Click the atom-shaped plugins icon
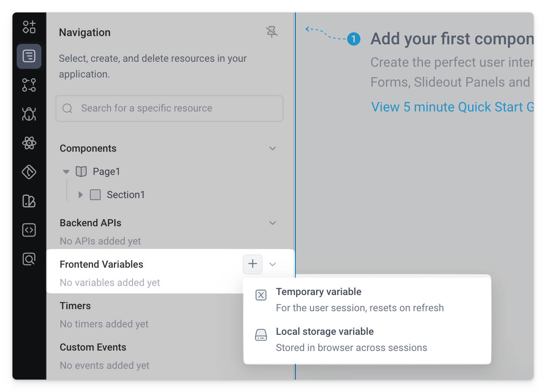546x392 pixels. 29,143
